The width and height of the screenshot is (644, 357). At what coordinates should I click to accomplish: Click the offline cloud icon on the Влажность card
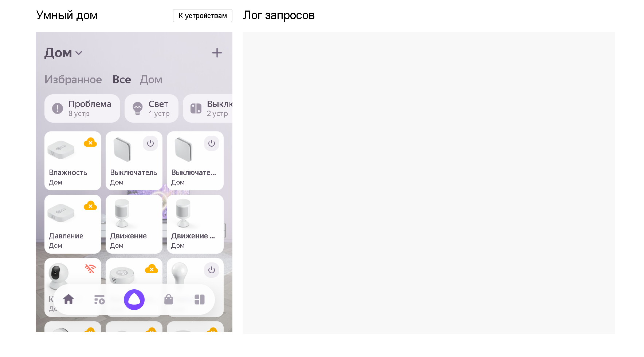pos(90,143)
